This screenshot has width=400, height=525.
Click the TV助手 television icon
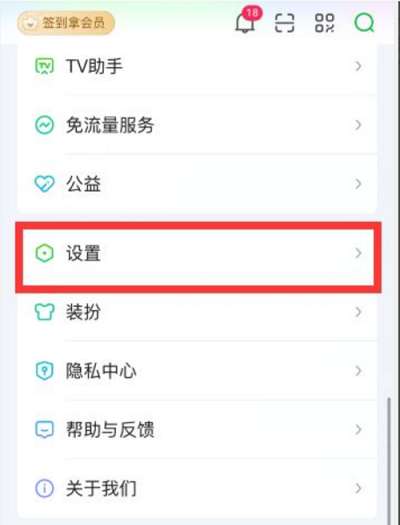pos(45,66)
